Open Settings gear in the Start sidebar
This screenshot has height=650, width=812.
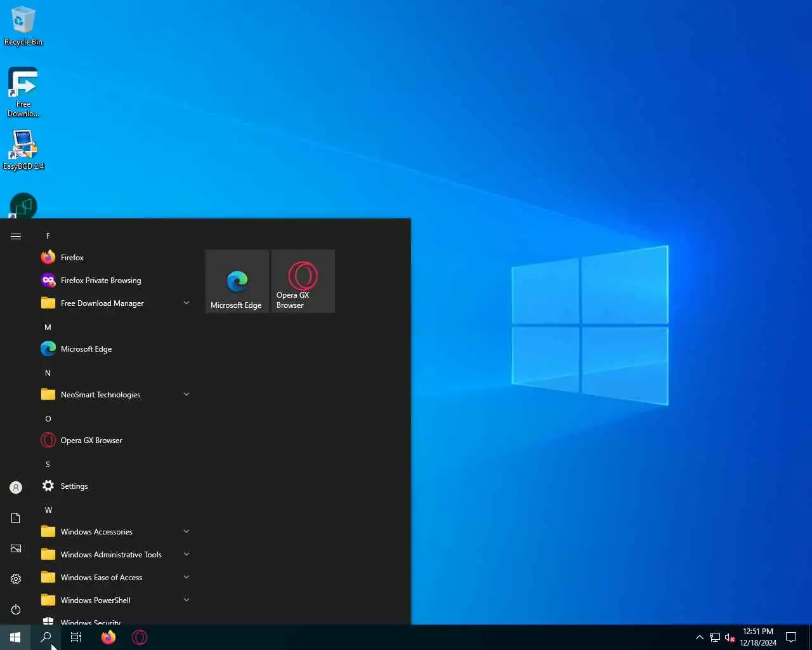(x=16, y=579)
